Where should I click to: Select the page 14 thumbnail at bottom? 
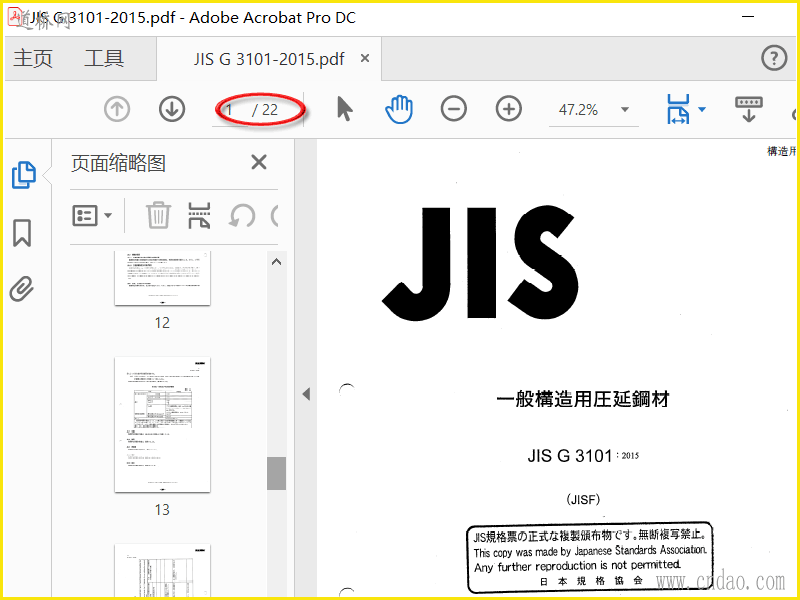click(162, 571)
